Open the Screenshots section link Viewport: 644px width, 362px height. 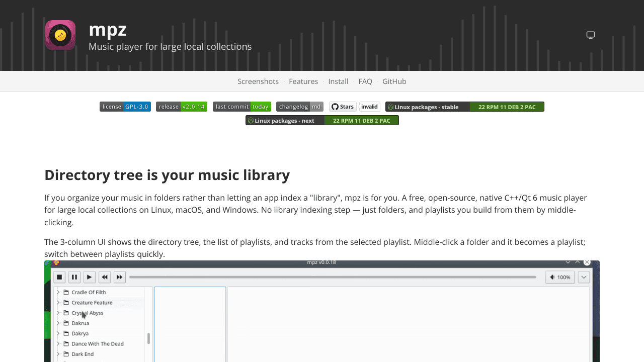tap(258, 81)
